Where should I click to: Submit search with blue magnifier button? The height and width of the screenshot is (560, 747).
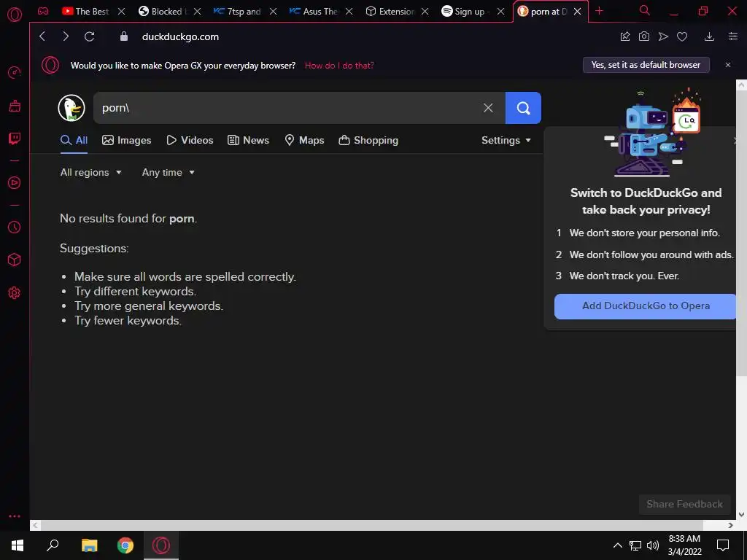(x=523, y=108)
